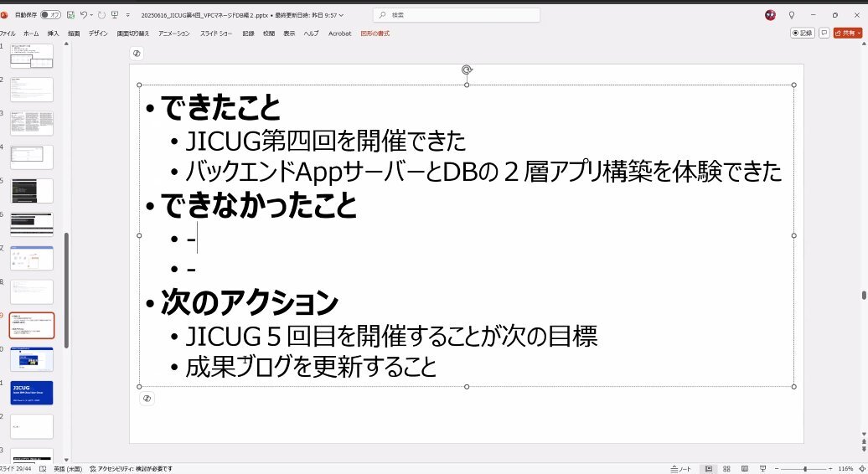Click the line 成果ブログを更新すること
The height and width of the screenshot is (474, 868).
(311, 367)
